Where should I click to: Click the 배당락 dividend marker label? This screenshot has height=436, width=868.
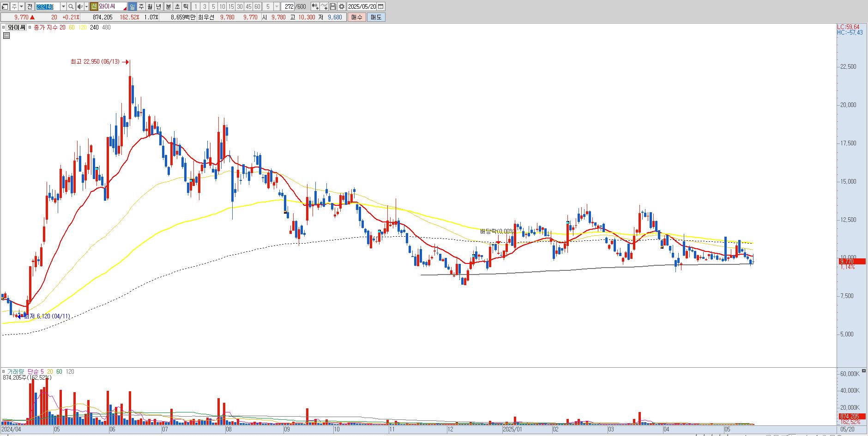pos(497,231)
